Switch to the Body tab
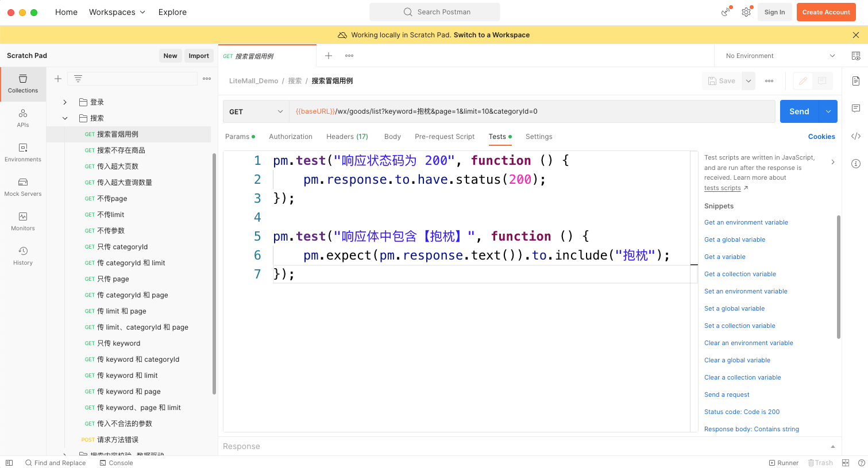This screenshot has height=468, width=868. click(x=392, y=137)
